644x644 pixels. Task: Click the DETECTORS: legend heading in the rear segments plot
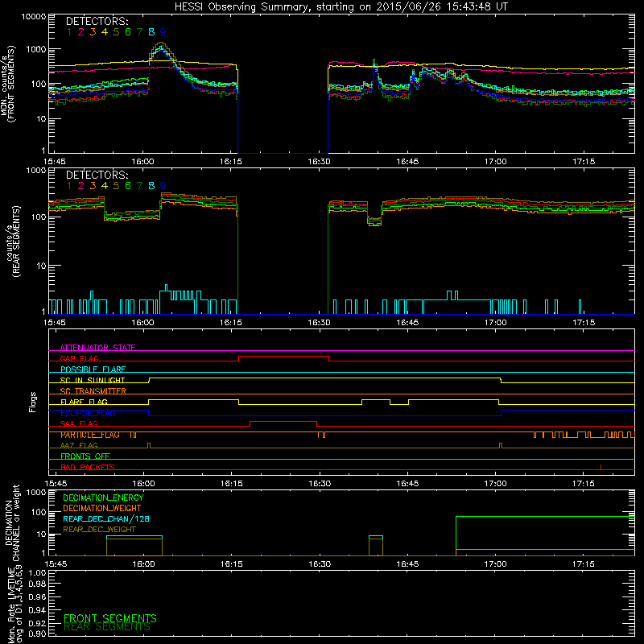coord(97,175)
